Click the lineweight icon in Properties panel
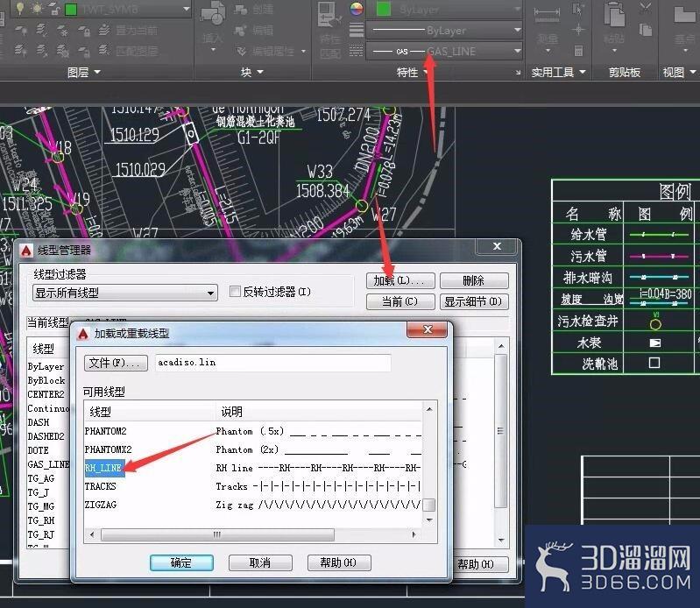 [x=357, y=30]
